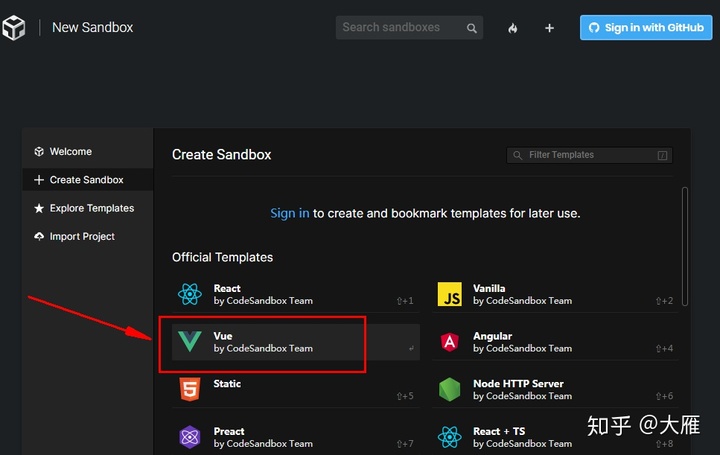Click the shortcut hint +4 on Angular row

pos(664,348)
